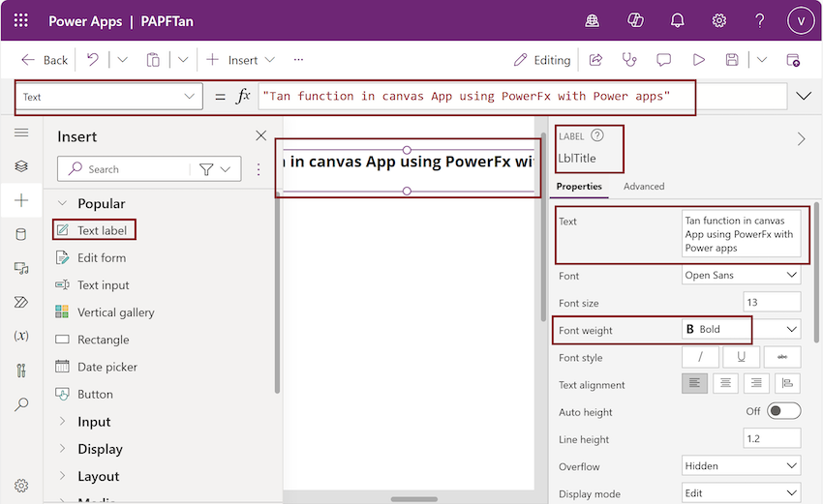Open the environment picker icon
The height and width of the screenshot is (504, 823).
(592, 20)
